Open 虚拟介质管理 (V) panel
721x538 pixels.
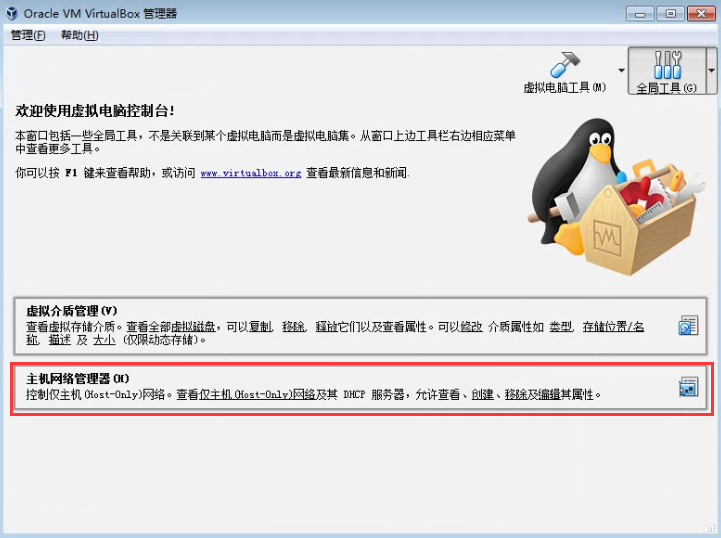(360, 326)
